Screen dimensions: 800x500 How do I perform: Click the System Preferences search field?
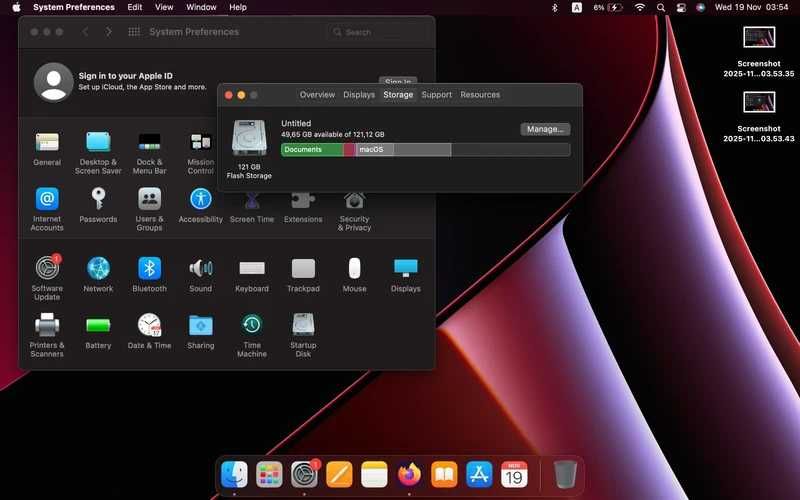(377, 32)
